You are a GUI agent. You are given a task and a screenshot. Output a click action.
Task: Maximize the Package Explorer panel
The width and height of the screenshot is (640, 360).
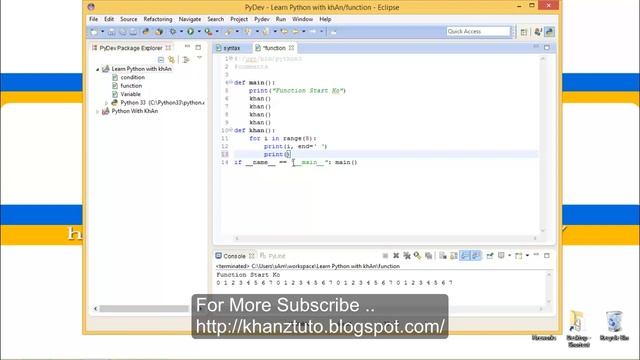click(198, 47)
